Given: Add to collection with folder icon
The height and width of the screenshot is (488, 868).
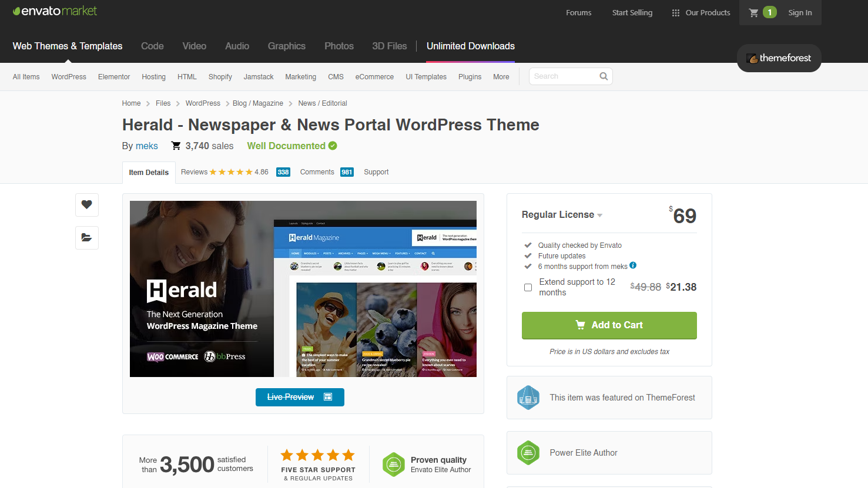Looking at the screenshot, I should click(87, 238).
